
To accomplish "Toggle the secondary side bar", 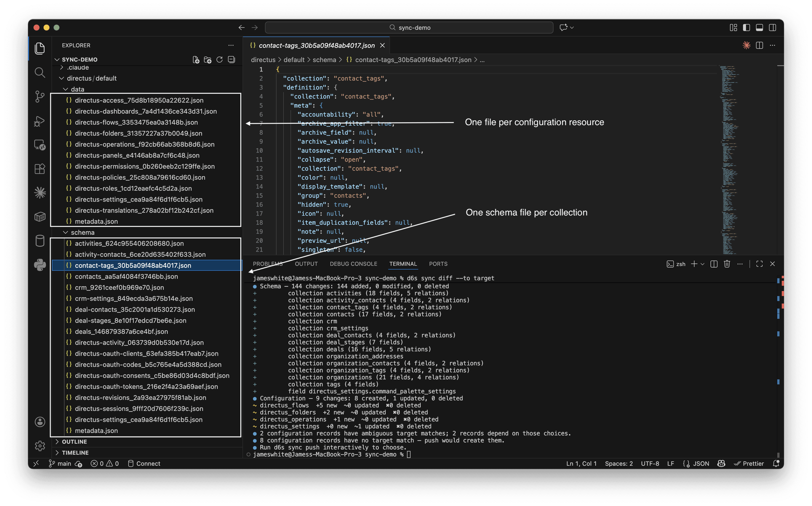I will (772, 28).
